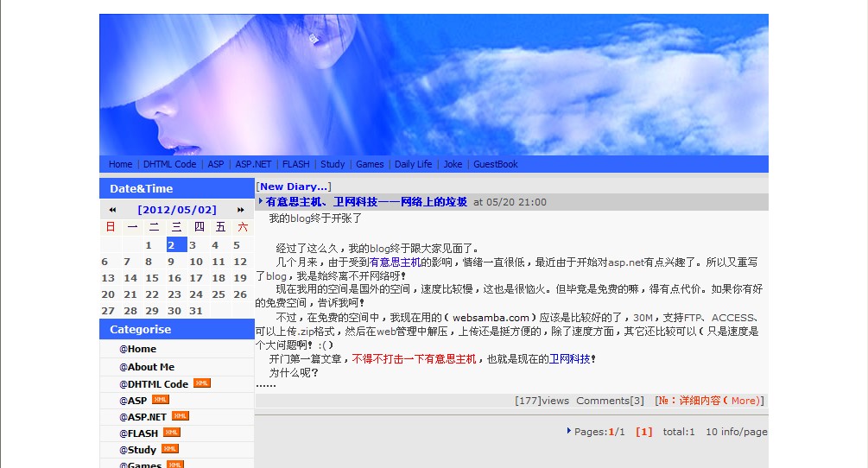Open Comments[3] link
The image size is (868, 468).
pyautogui.click(x=610, y=401)
